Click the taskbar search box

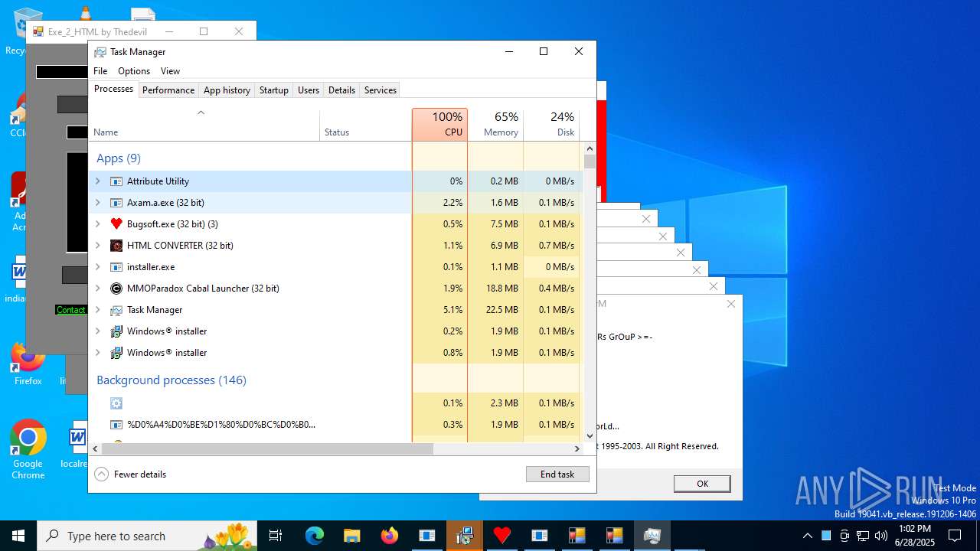tap(147, 536)
